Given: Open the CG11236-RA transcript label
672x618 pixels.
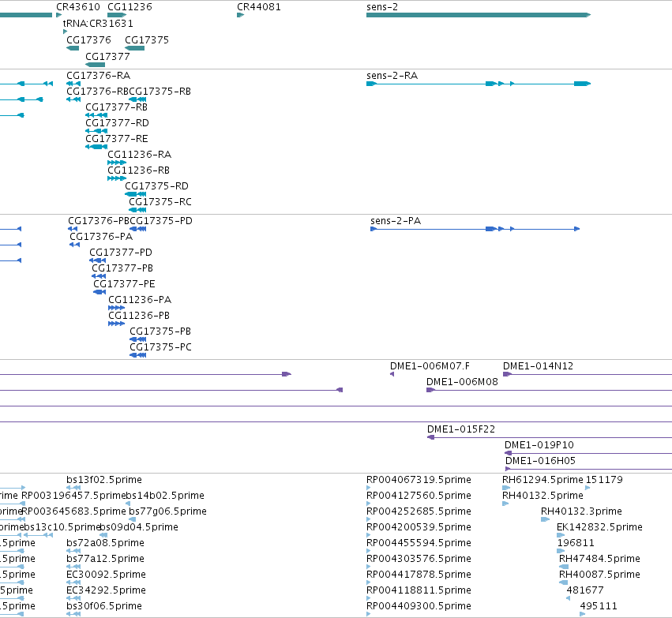Looking at the screenshot, I should pos(139,154).
